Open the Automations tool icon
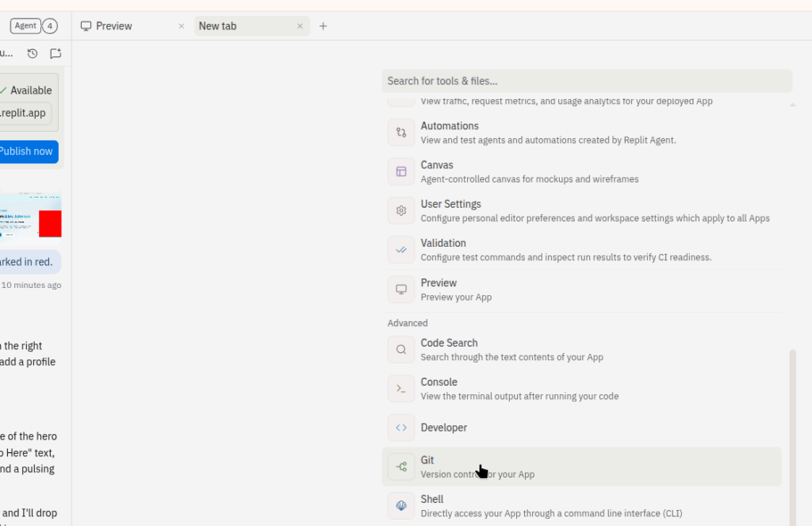 coord(401,132)
